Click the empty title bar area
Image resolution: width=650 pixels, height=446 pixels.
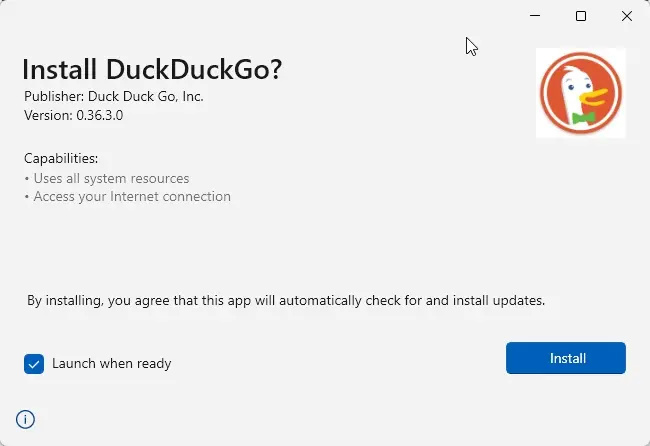tap(250, 16)
